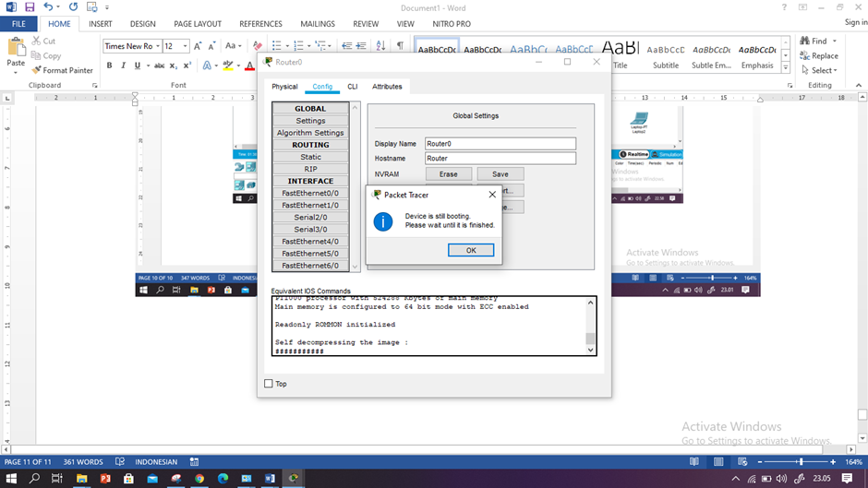868x488 pixels.
Task: Open Chrome from taskbar
Action: [199, 478]
